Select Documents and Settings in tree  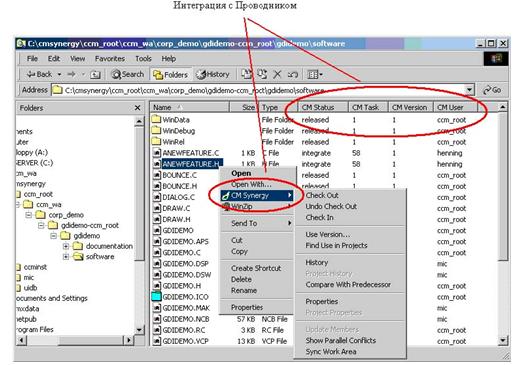[52, 298]
